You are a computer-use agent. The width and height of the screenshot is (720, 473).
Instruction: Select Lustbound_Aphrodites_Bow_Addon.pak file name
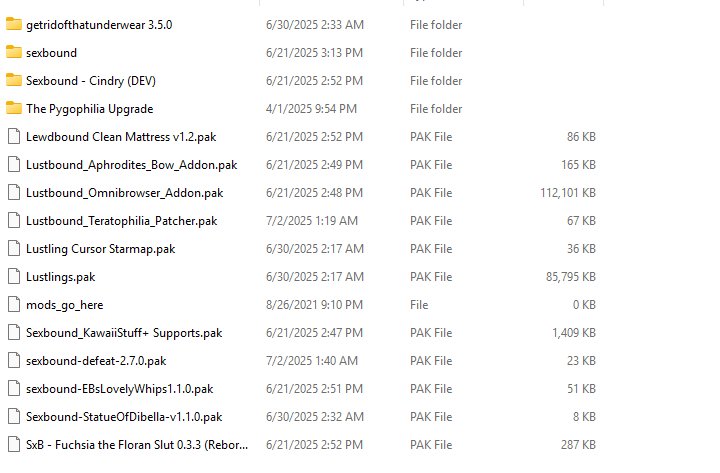pyautogui.click(x=132, y=165)
